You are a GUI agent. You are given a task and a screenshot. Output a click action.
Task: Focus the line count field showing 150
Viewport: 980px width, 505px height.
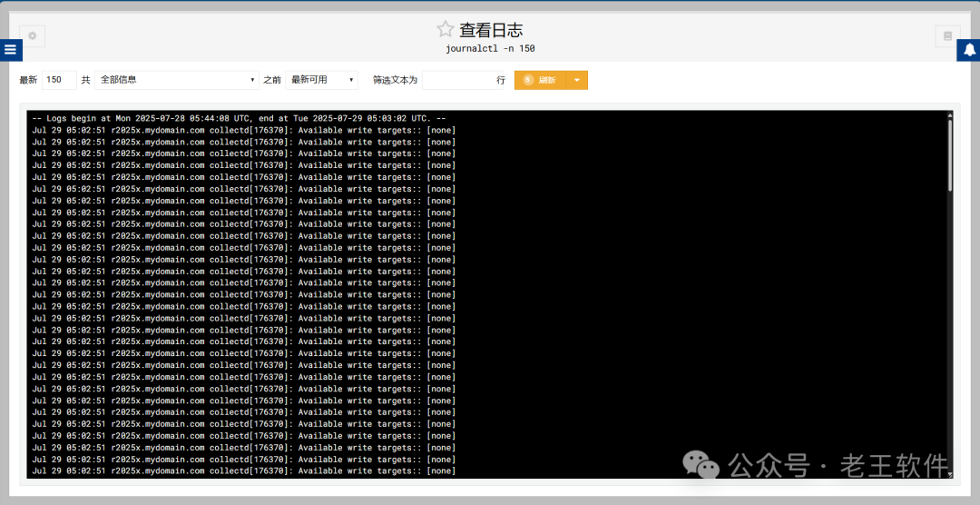point(59,80)
